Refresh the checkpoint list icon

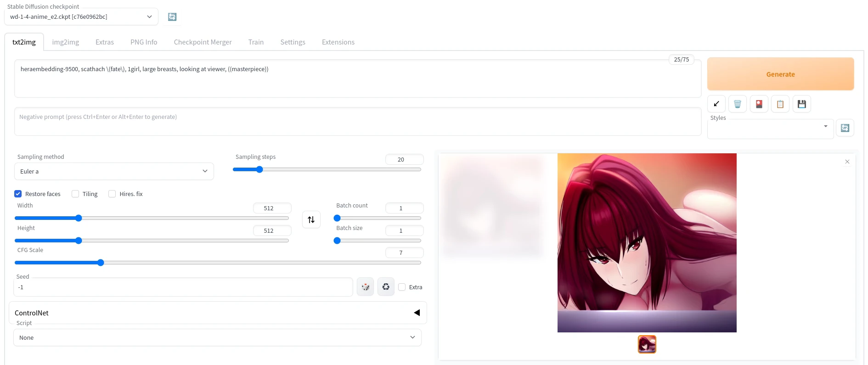172,17
